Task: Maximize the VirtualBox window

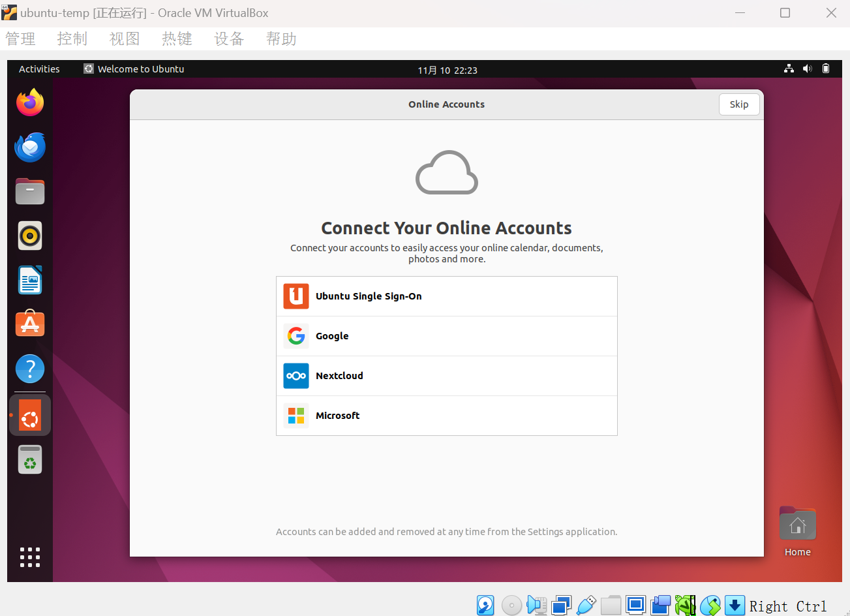Action: (785, 13)
